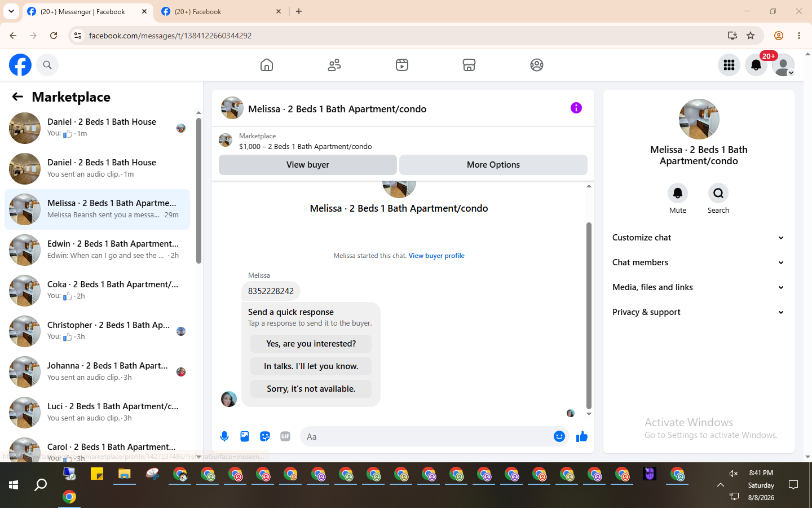Bookmark this page with the star
This screenshot has height=508, width=812.
tap(751, 36)
